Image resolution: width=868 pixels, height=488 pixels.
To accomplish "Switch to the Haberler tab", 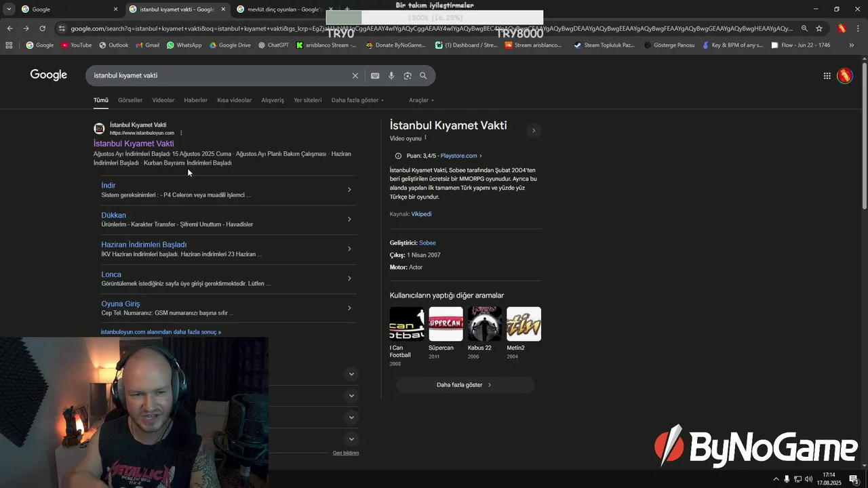I will (x=196, y=100).
